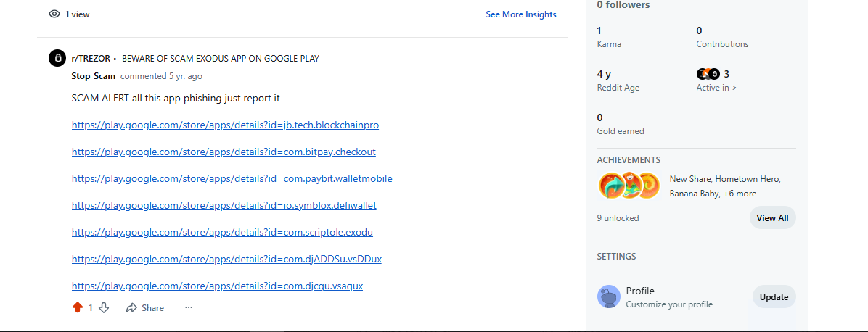This screenshot has height=332, width=868.
Task: Open See More Insights
Action: 520,14
